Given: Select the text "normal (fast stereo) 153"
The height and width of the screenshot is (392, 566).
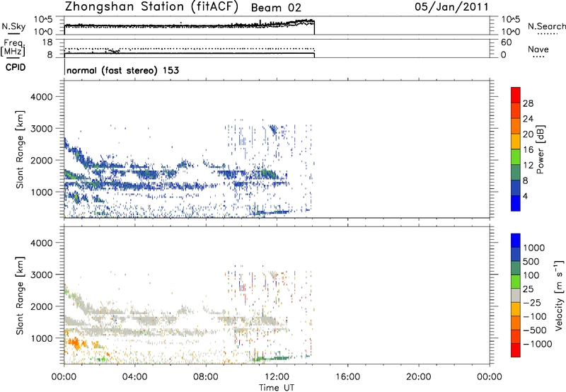Looking at the screenshot, I should (x=122, y=70).
